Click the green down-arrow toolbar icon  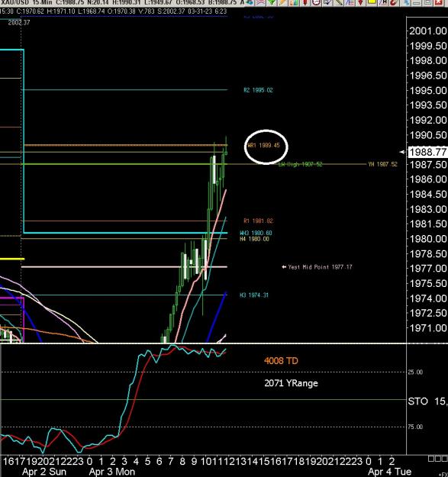click(x=272, y=2)
